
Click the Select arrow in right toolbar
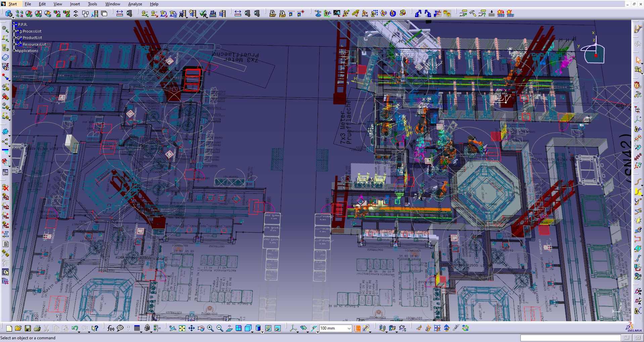[638, 60]
